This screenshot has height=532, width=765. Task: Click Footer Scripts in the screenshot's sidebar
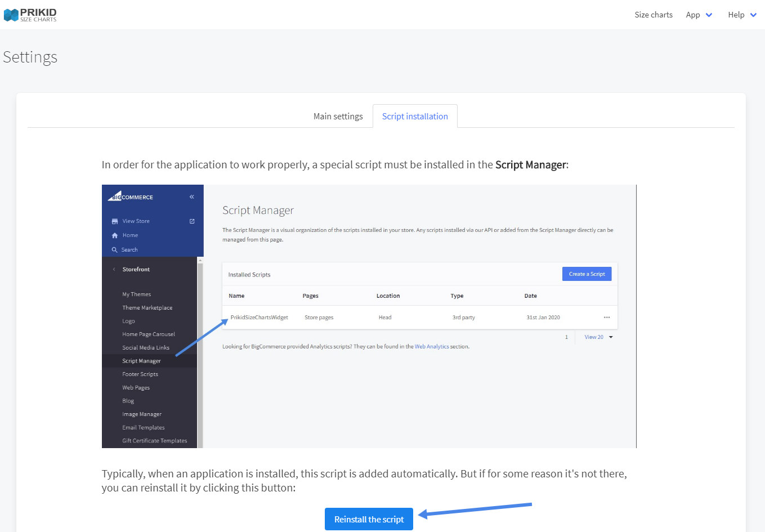pos(140,374)
